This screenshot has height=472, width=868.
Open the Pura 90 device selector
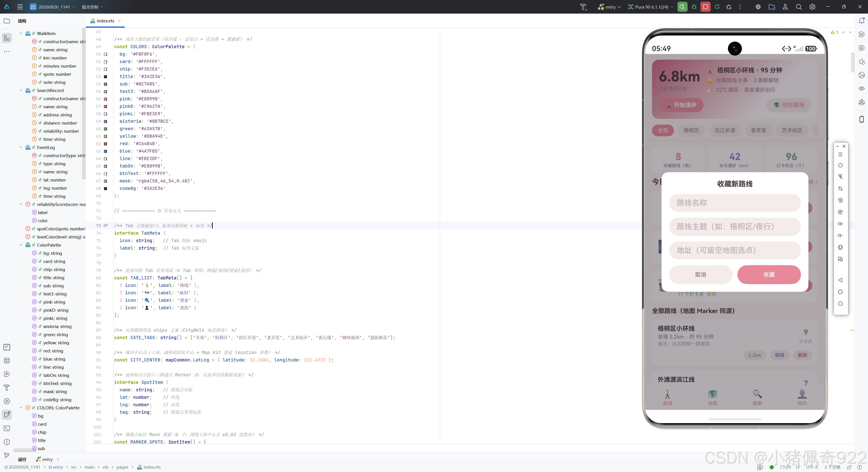[x=651, y=7]
